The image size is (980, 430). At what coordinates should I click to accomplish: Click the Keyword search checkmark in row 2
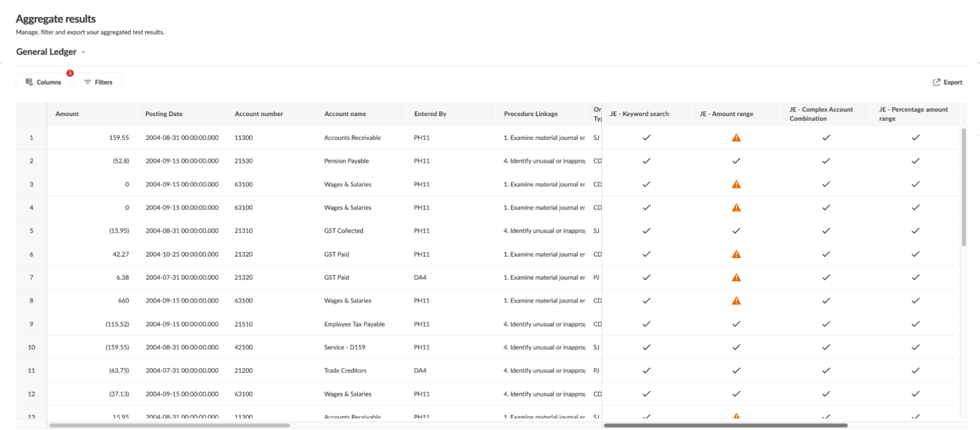coord(646,161)
